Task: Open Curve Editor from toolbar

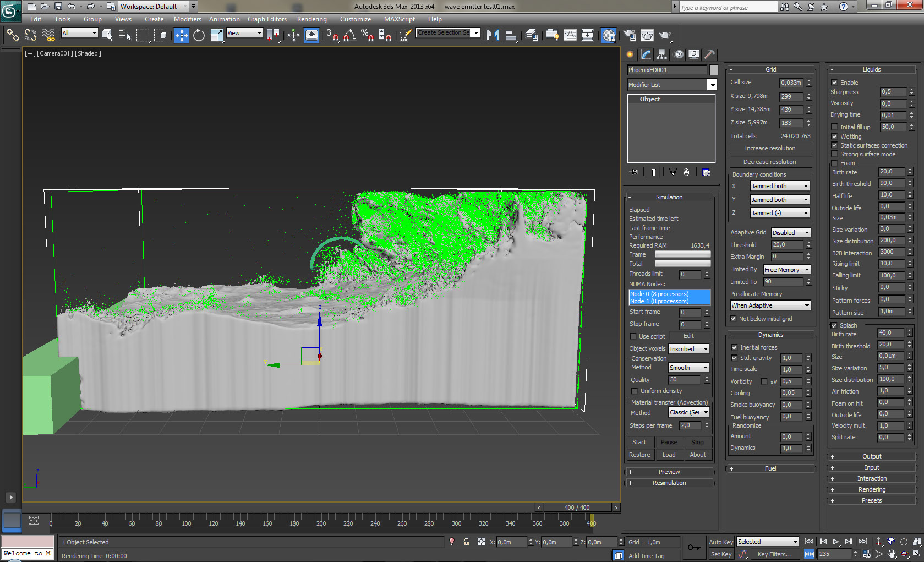Action: click(x=570, y=35)
